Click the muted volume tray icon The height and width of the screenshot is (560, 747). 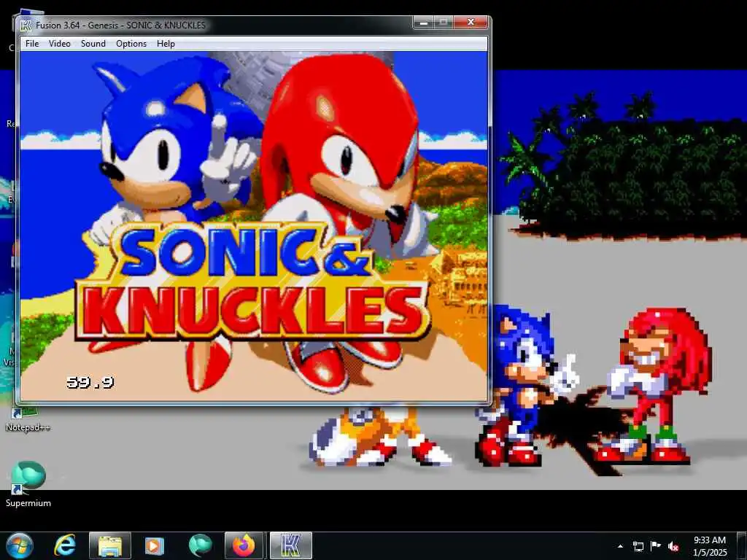pyautogui.click(x=673, y=546)
